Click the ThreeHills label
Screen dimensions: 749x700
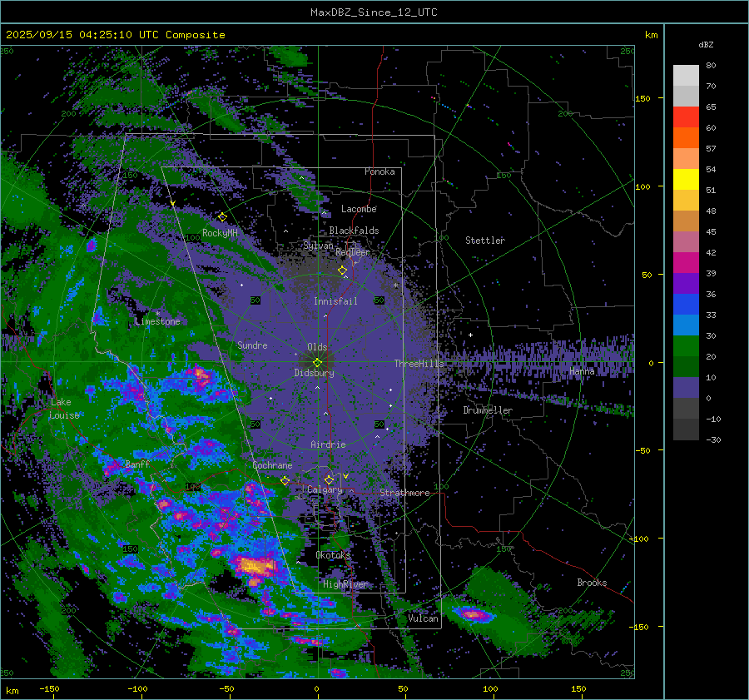pyautogui.click(x=419, y=364)
